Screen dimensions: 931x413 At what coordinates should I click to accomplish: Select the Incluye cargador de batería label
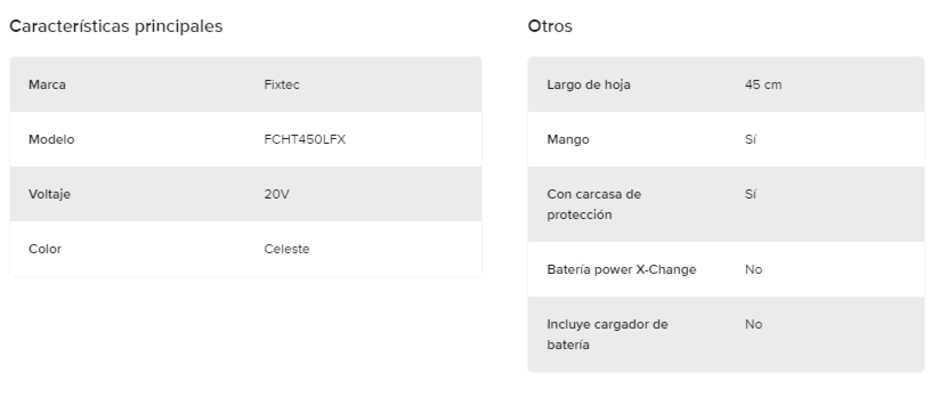[607, 334]
